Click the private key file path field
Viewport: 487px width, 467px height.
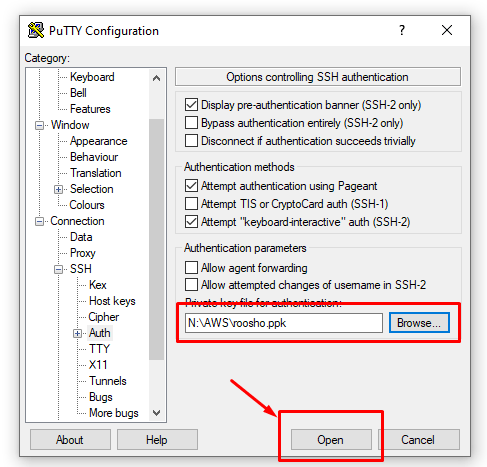click(x=284, y=323)
